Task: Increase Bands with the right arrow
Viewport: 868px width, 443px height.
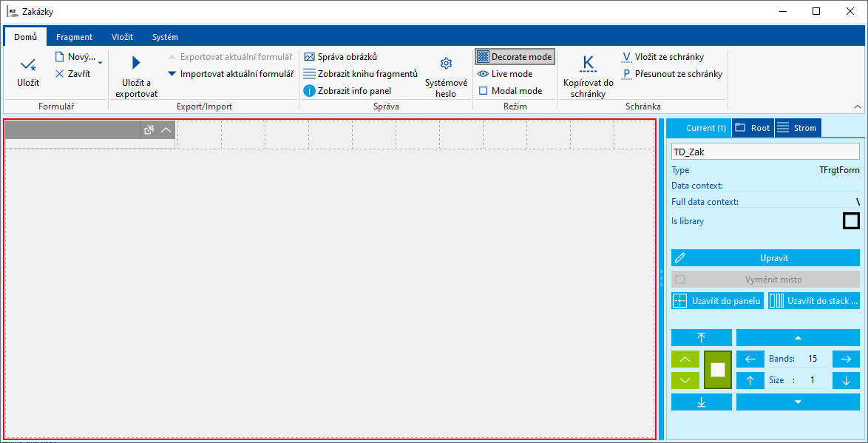Action: tap(846, 359)
